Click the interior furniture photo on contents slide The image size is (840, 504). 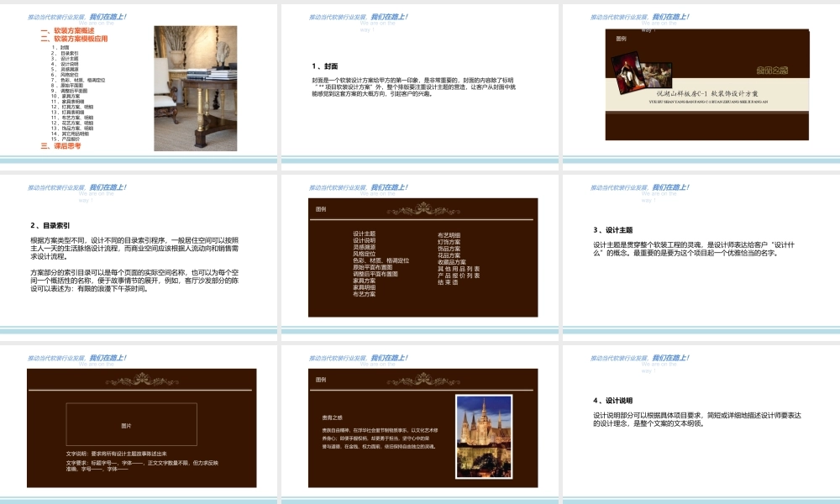(x=196, y=88)
